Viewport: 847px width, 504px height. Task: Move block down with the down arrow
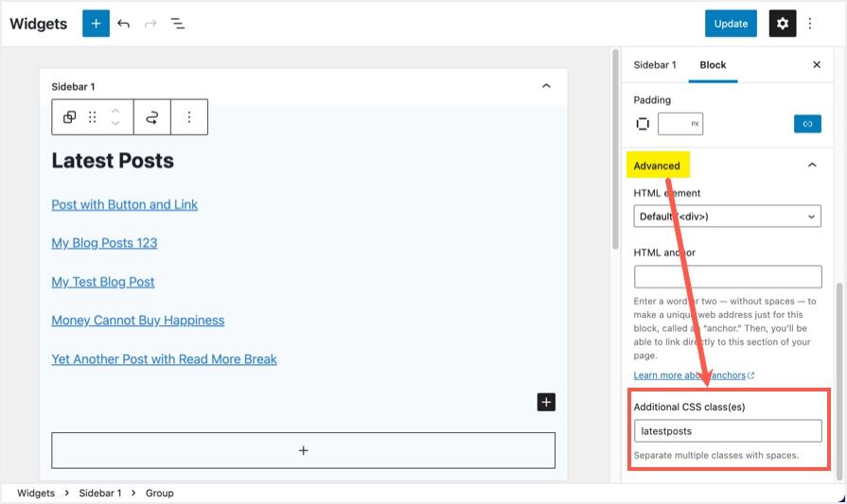pos(115,124)
